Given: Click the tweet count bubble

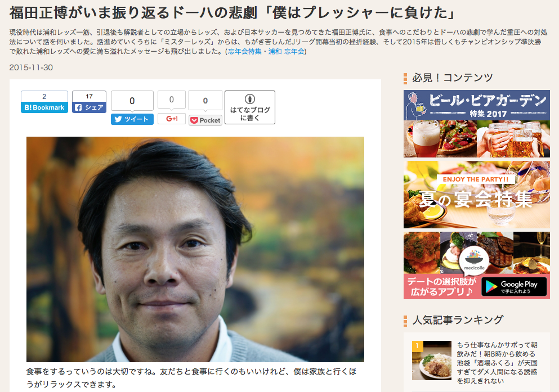Looking at the screenshot, I should click(x=132, y=101).
